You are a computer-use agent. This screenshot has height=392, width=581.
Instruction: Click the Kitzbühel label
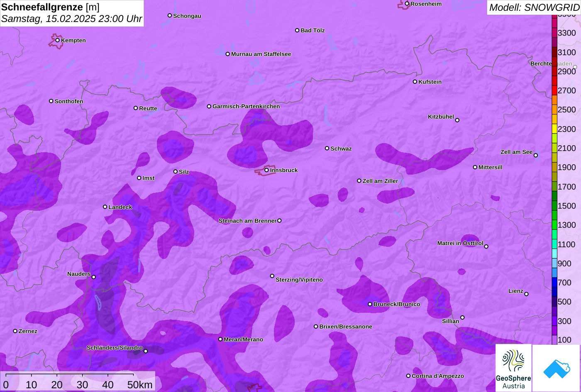pos(441,117)
